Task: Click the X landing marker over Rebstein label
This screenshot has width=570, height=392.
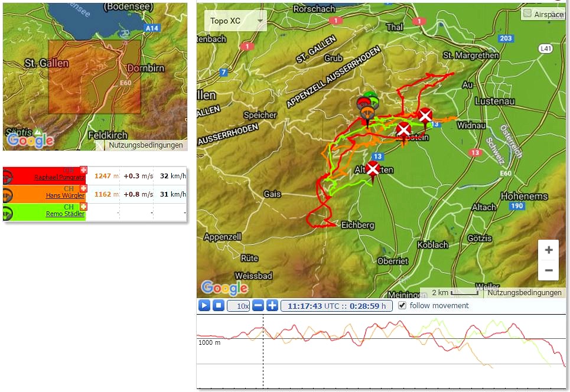Action: (403, 130)
